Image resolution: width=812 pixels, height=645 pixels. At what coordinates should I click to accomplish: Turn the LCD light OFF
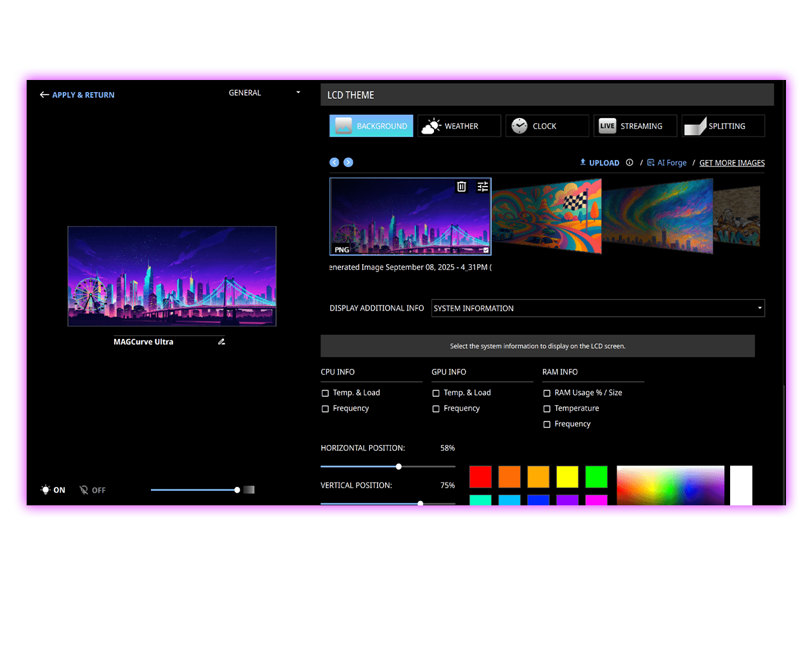pyautogui.click(x=93, y=490)
